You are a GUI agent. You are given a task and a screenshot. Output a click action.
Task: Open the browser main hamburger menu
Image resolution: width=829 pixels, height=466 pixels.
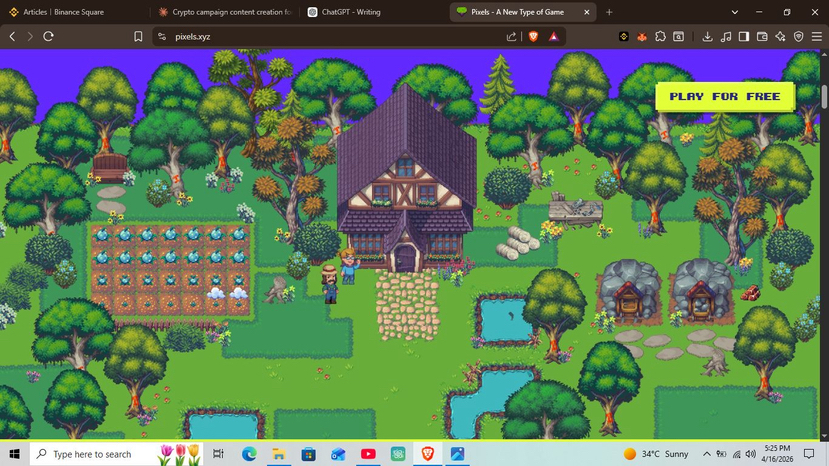pyautogui.click(x=817, y=36)
